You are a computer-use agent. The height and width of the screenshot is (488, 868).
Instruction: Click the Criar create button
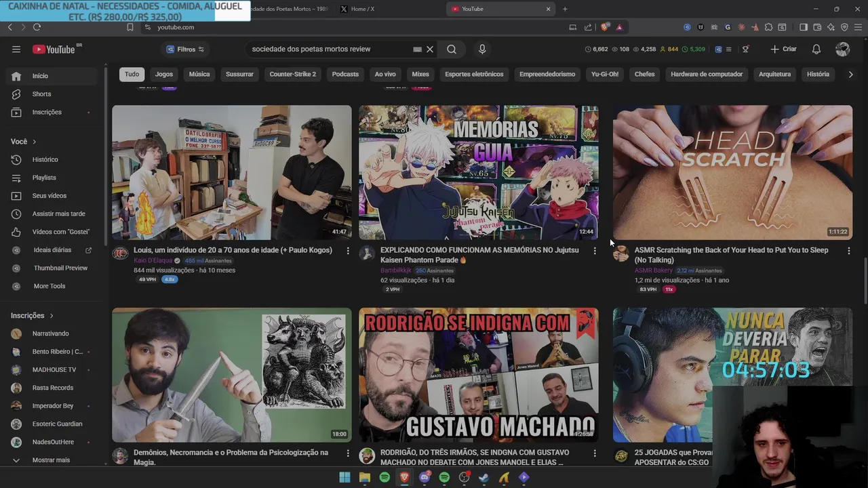pos(783,49)
